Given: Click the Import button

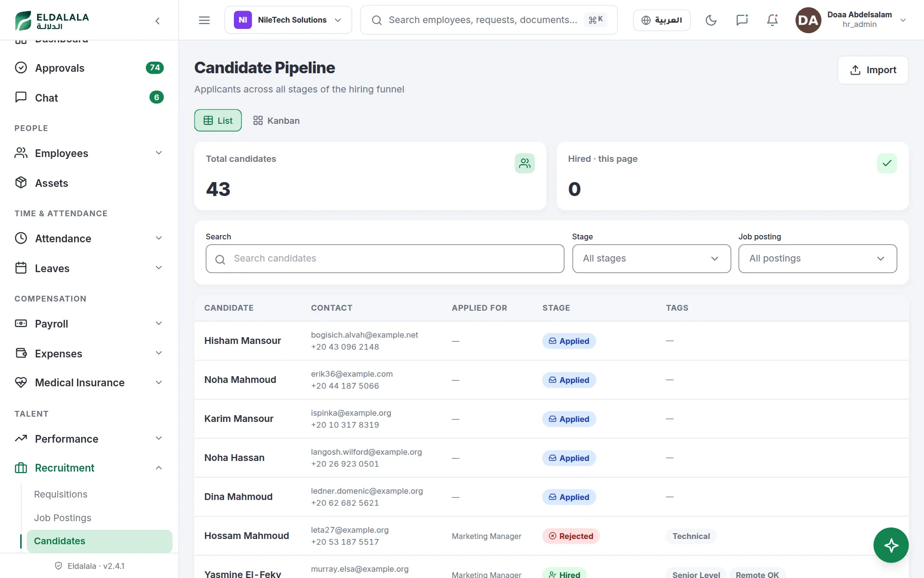Looking at the screenshot, I should coord(873,70).
